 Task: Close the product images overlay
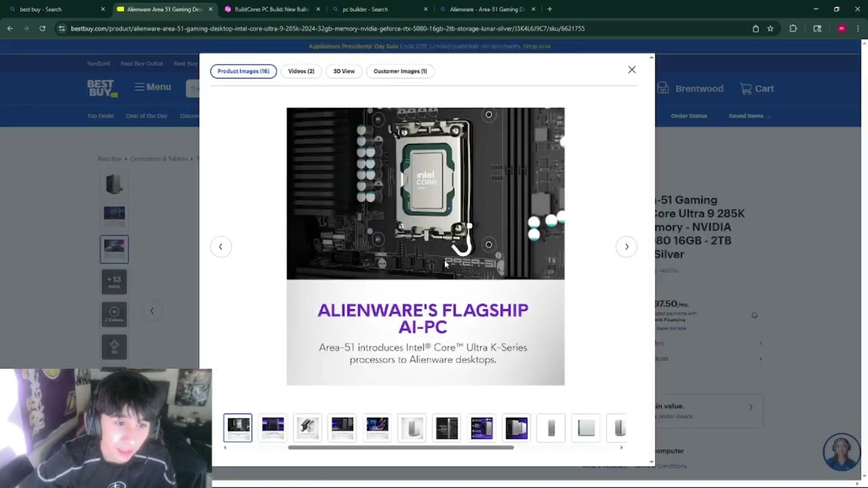coord(631,70)
